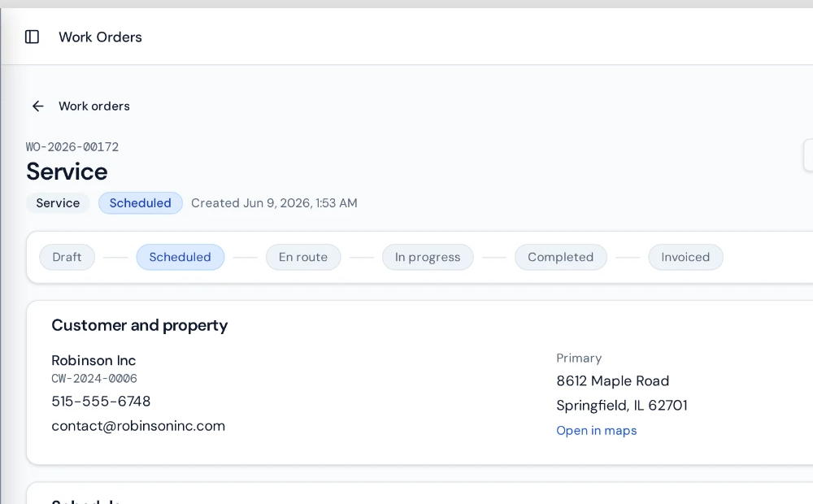Click the Springfield, IL 62701 line
This screenshot has width=813, height=504.
point(622,406)
